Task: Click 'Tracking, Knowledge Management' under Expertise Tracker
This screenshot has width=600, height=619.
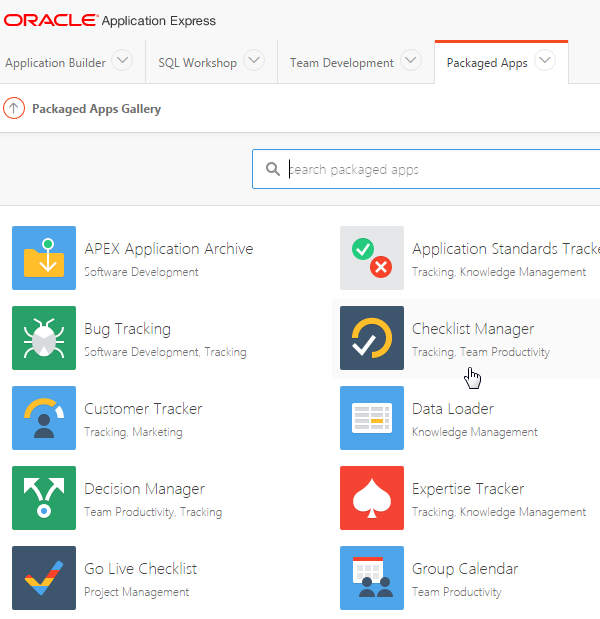Action: (499, 512)
